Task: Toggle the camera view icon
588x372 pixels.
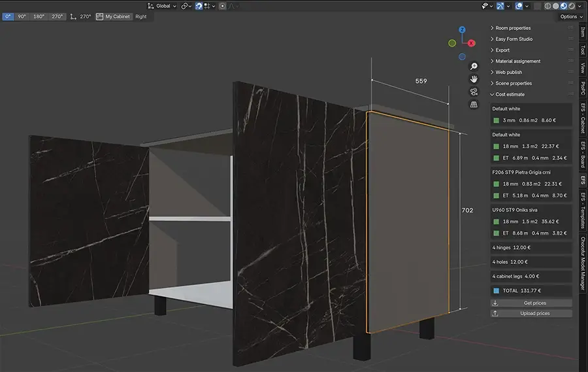Action: pos(474,92)
